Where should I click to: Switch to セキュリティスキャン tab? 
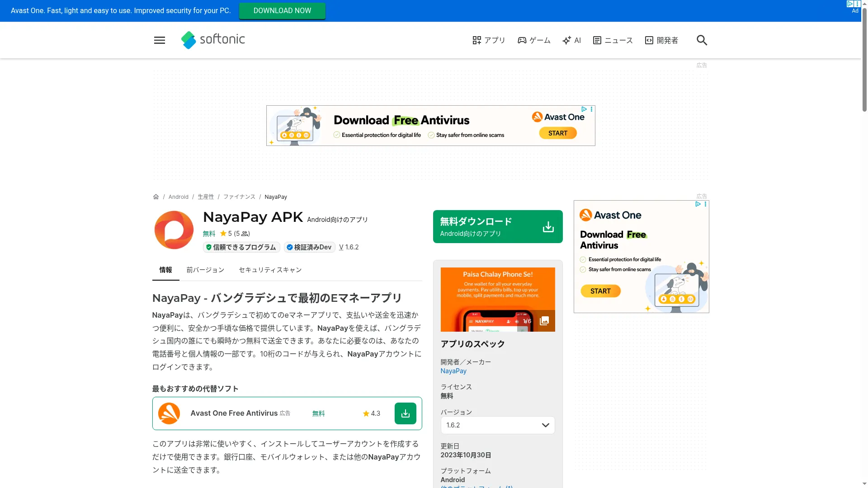270,270
